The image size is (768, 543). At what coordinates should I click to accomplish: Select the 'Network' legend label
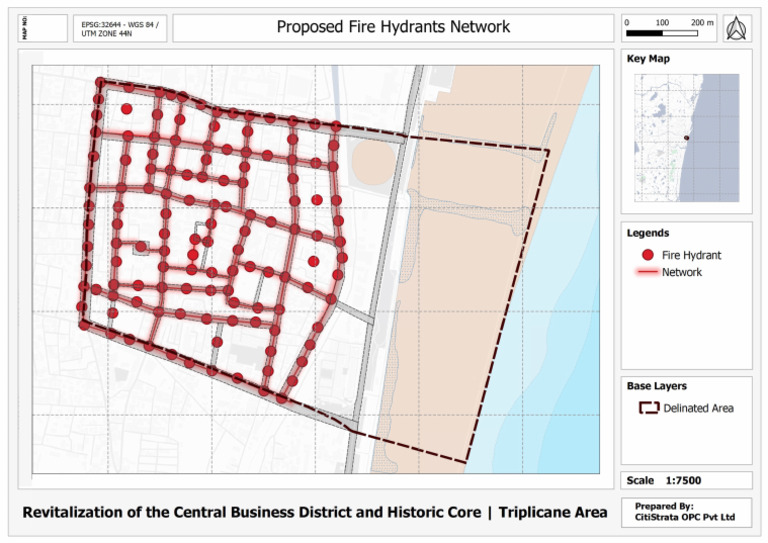tap(682, 272)
